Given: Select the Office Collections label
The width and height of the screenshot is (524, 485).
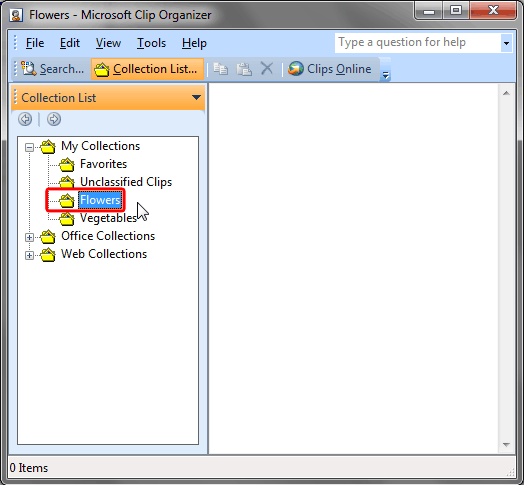Looking at the screenshot, I should click(108, 236).
